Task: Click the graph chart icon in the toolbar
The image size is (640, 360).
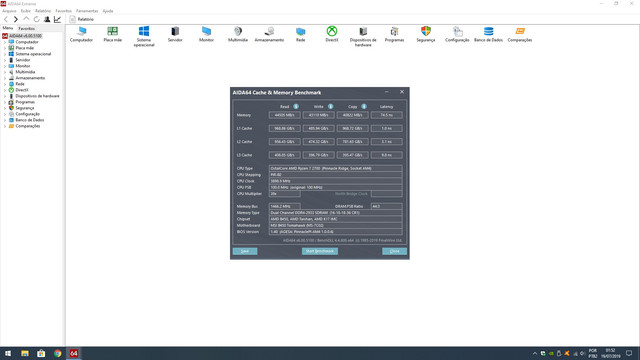Action: (58, 19)
